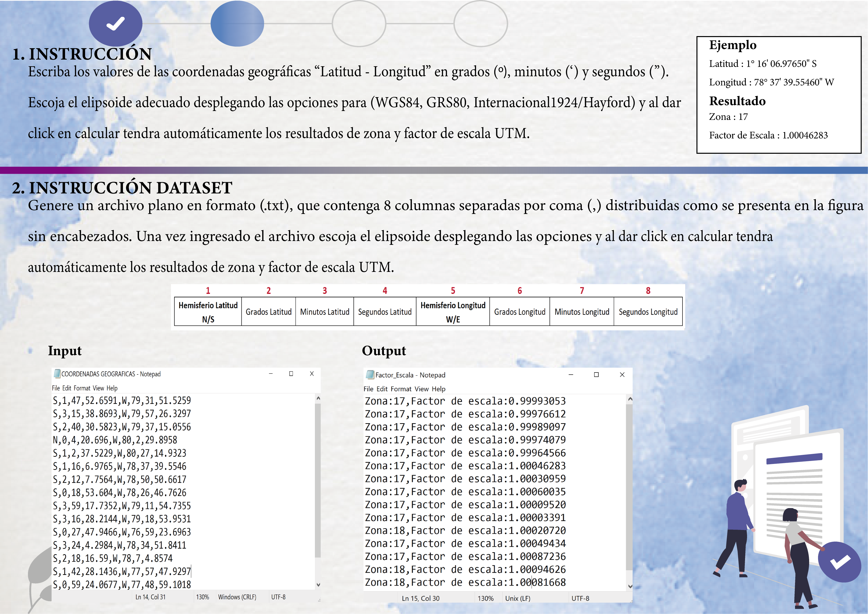Click the 'Segundos Longitud' table header cell

[648, 311]
